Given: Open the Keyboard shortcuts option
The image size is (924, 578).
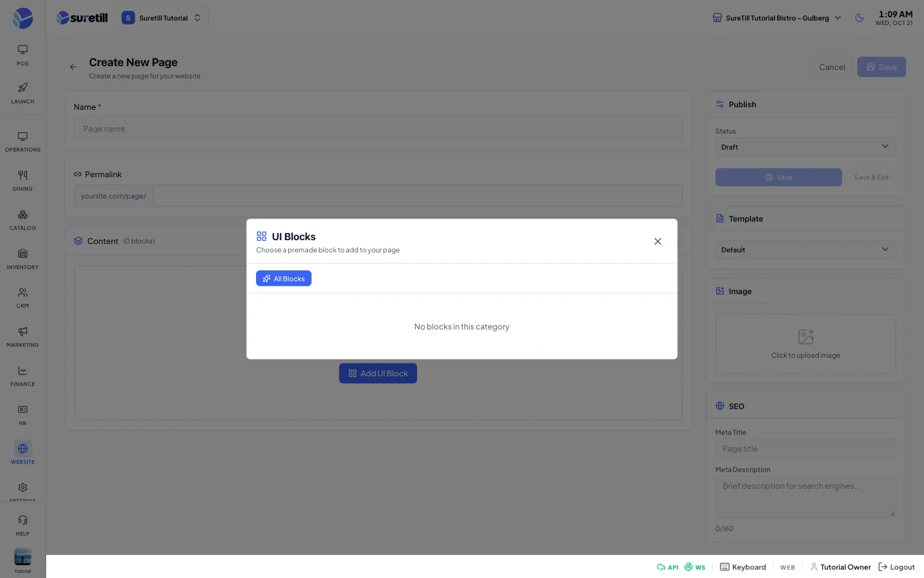Looking at the screenshot, I should [743, 567].
